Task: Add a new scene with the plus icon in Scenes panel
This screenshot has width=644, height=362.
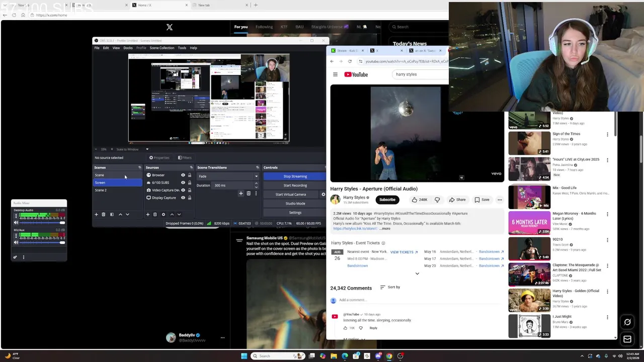Action: pyautogui.click(x=96, y=214)
